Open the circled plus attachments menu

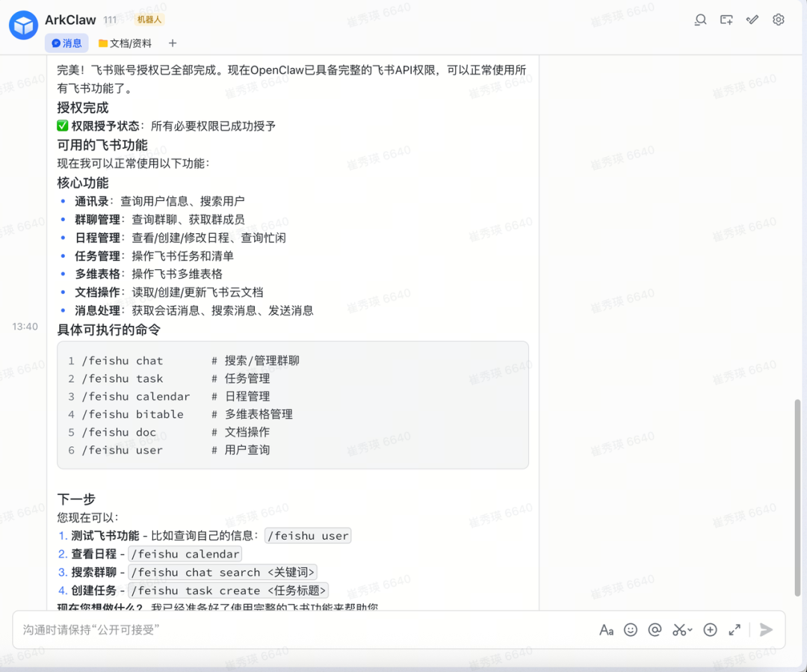pyautogui.click(x=711, y=630)
